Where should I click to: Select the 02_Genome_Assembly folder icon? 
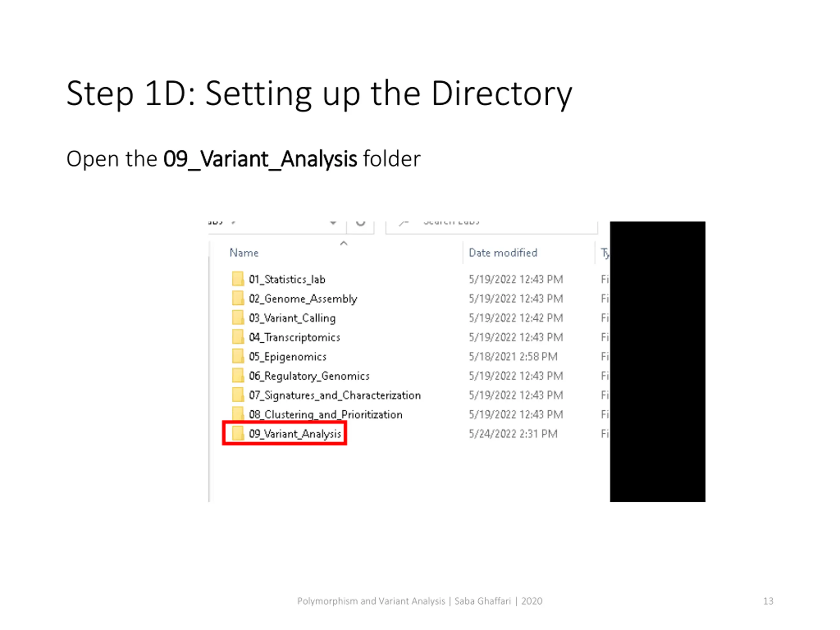[x=238, y=298]
